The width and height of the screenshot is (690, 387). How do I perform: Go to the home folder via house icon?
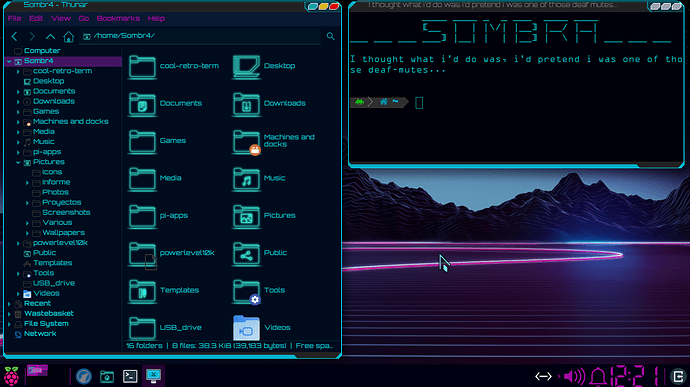tap(68, 37)
